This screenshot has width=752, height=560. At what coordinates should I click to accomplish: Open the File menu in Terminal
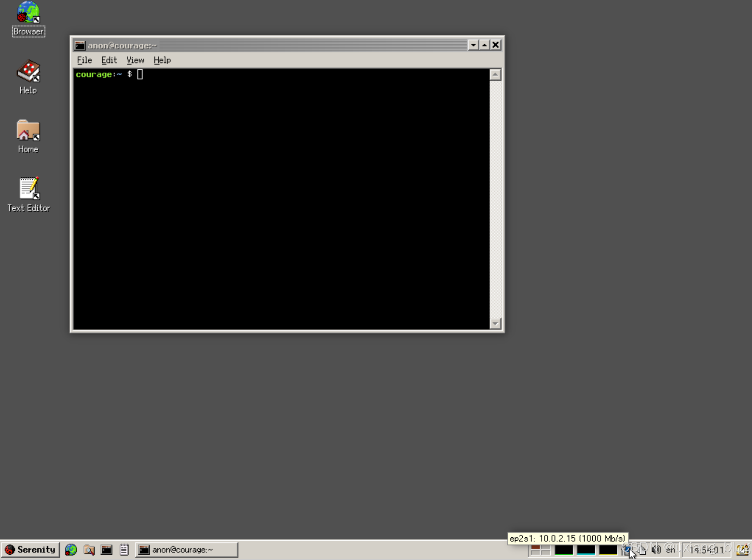(x=84, y=60)
